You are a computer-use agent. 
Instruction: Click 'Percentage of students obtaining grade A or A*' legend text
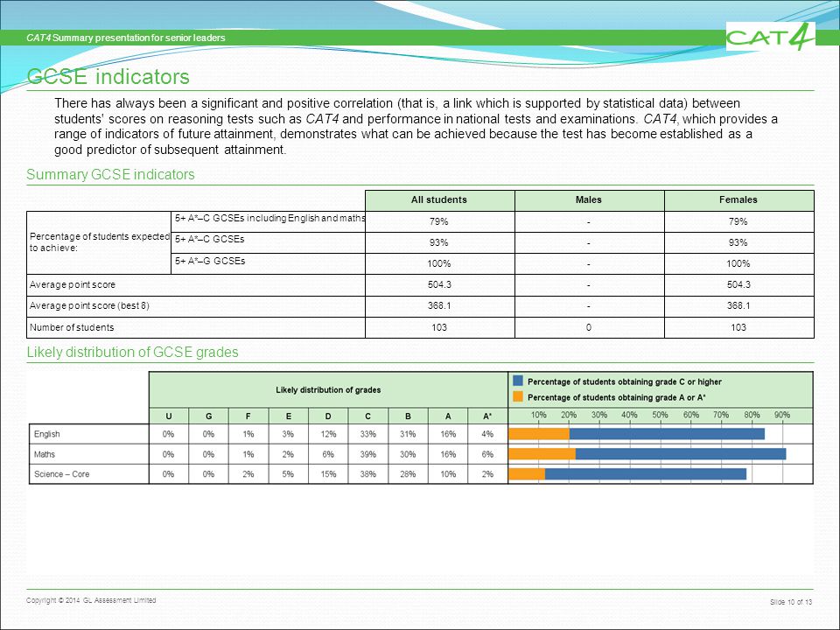tap(617, 397)
